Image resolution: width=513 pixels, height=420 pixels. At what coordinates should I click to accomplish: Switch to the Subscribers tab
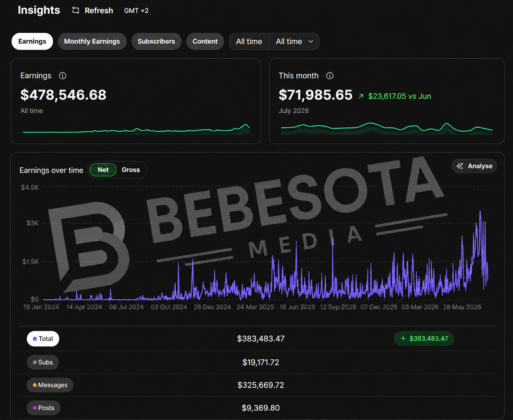pos(156,41)
